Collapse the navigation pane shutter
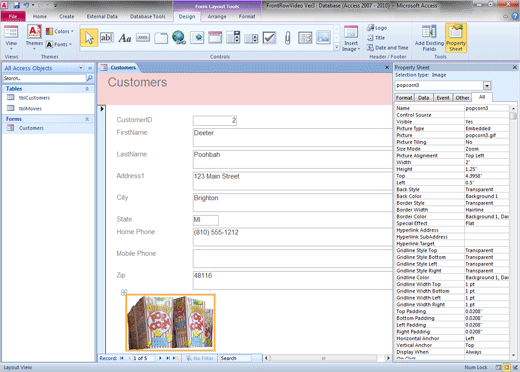 [90, 68]
